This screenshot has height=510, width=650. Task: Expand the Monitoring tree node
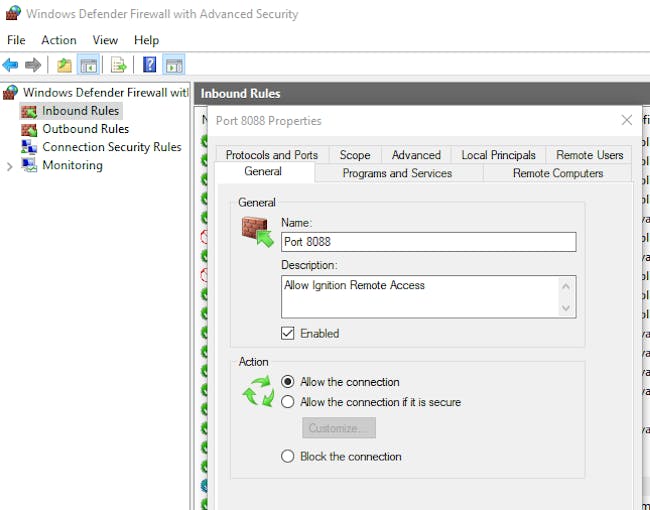pos(10,166)
